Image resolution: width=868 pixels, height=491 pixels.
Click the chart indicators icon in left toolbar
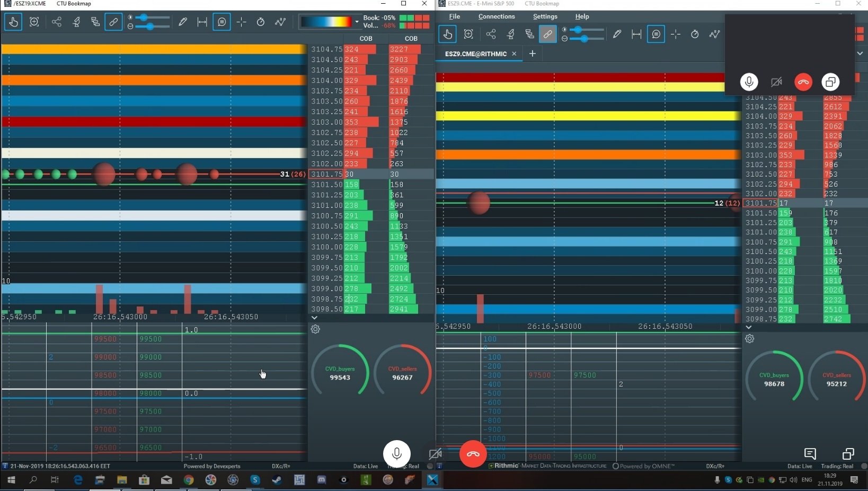click(280, 22)
